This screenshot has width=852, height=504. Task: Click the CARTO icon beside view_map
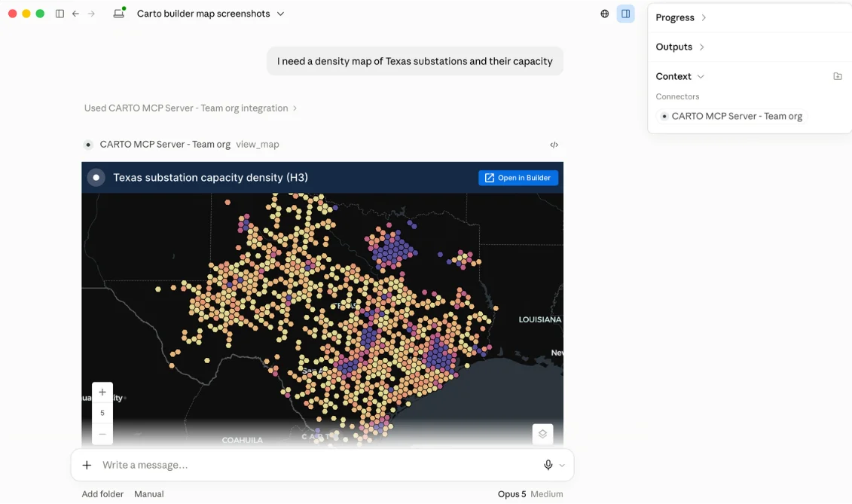pyautogui.click(x=88, y=145)
